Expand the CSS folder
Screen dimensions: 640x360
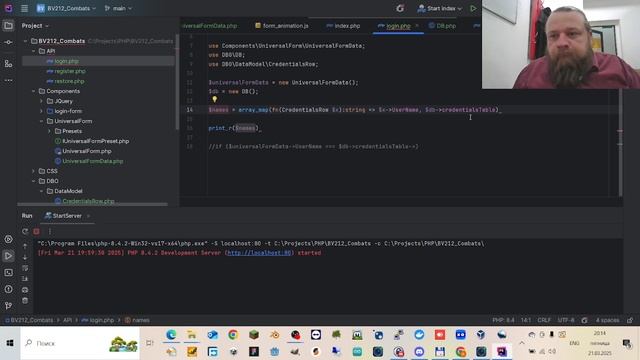pyautogui.click(x=33, y=171)
